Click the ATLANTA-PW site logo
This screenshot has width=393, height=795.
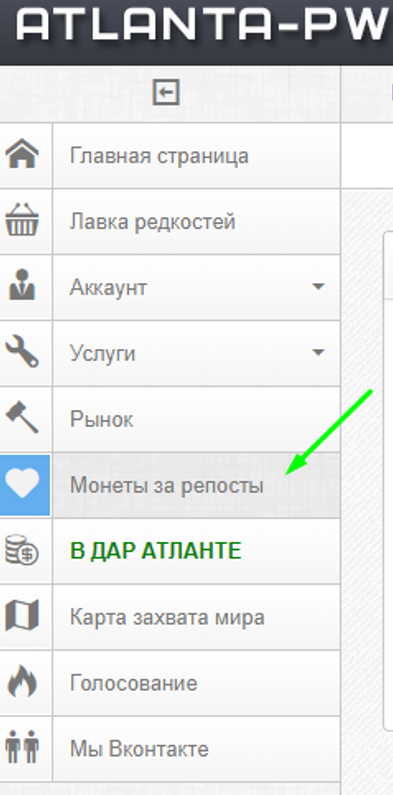(x=203, y=25)
